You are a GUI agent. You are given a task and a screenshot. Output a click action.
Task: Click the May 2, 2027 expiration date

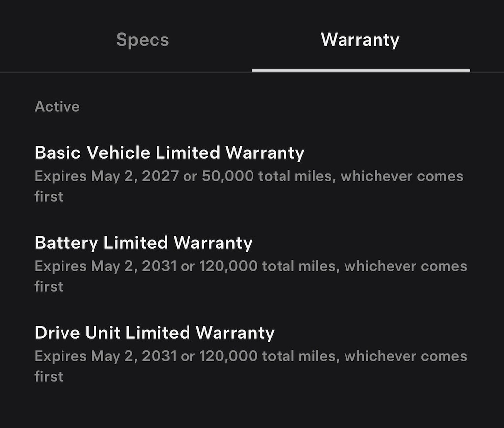tap(134, 176)
